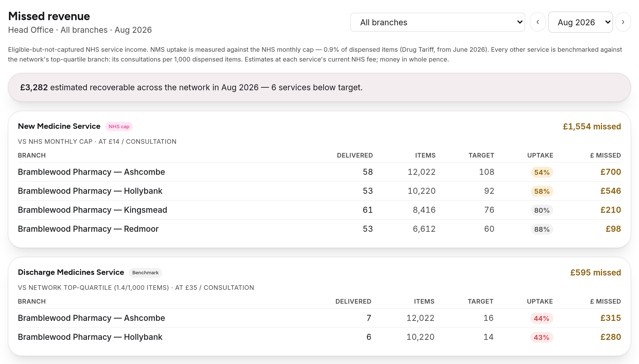Click the Discharge Medicines Service heading

pyautogui.click(x=71, y=272)
